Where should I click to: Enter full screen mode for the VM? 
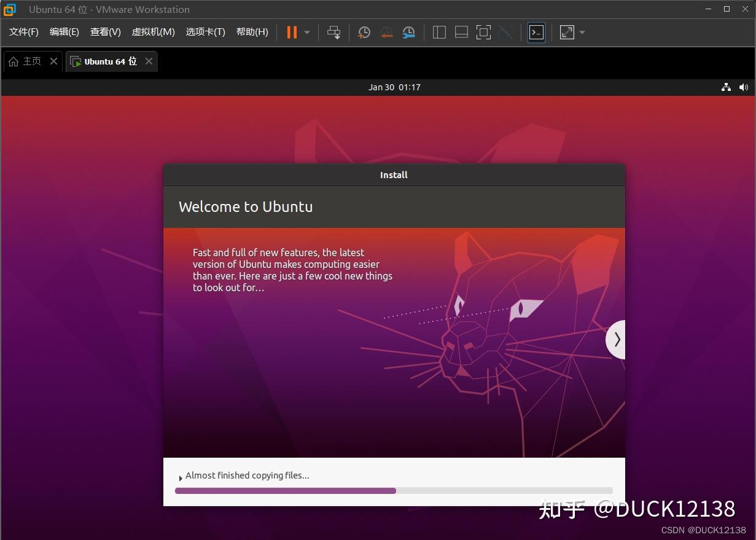point(483,32)
